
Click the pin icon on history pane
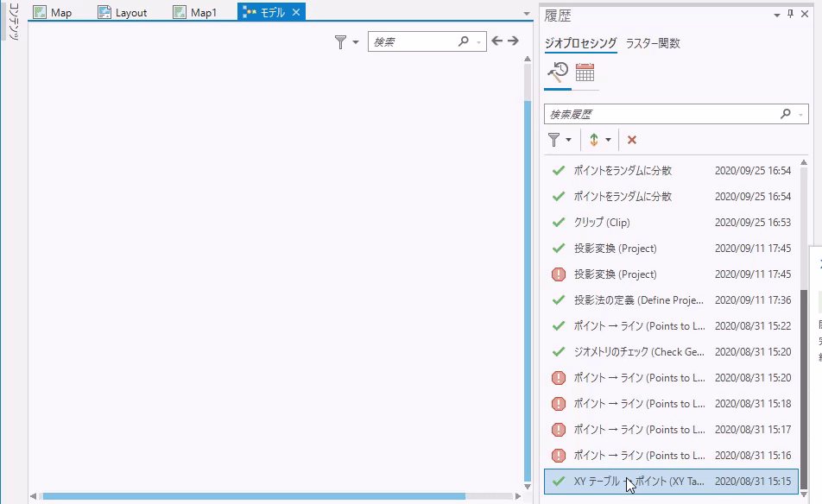(x=790, y=14)
